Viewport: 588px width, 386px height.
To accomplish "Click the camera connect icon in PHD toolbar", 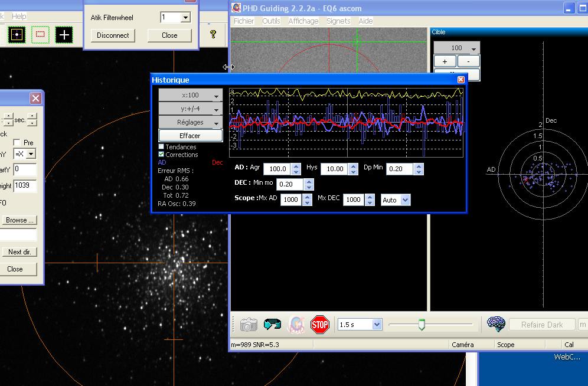I will 249,325.
